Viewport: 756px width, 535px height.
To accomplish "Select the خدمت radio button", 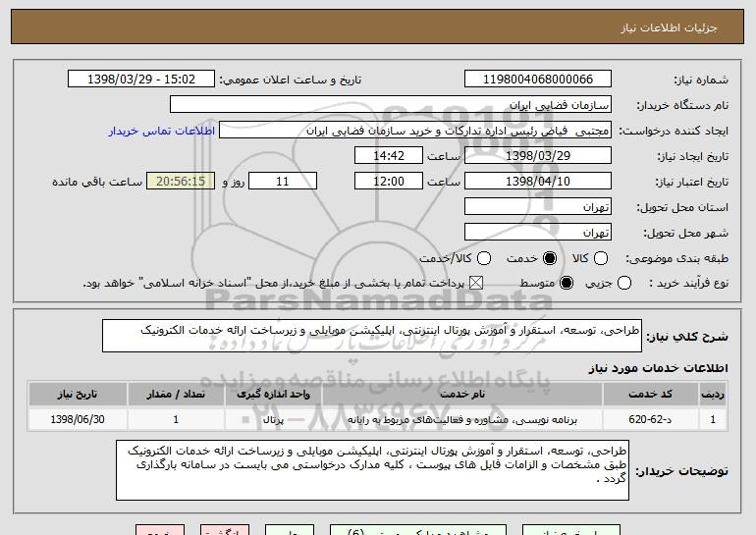I will (x=550, y=258).
